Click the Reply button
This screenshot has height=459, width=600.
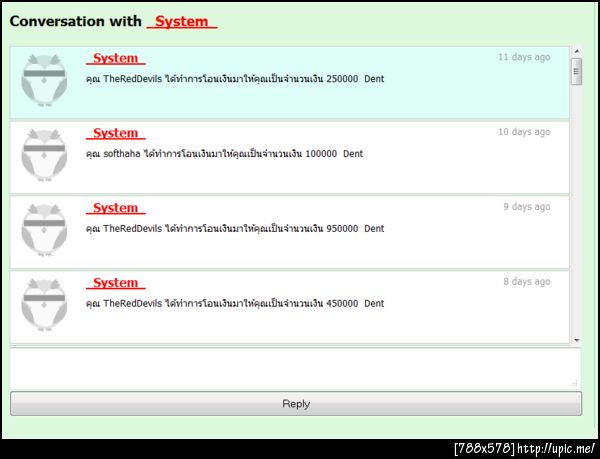pyautogui.click(x=296, y=404)
